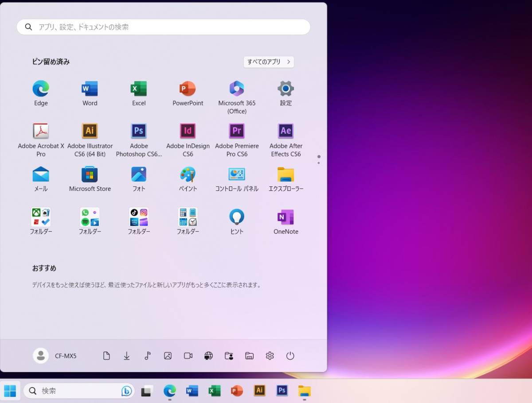The height and width of the screenshot is (403, 532).
Task: Open 設定 gear in pinned apps
Action: 286,89
